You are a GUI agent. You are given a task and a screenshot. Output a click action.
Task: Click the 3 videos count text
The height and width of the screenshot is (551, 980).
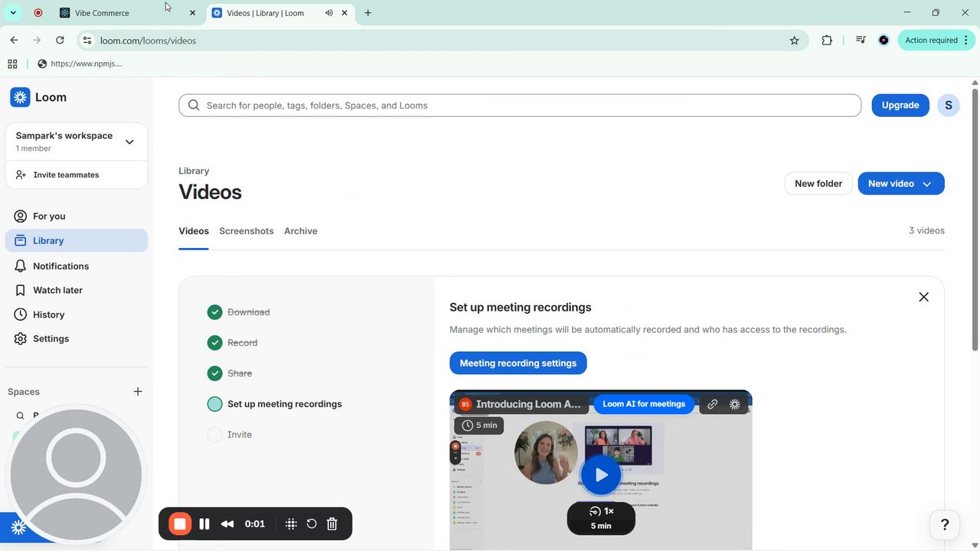tap(926, 230)
